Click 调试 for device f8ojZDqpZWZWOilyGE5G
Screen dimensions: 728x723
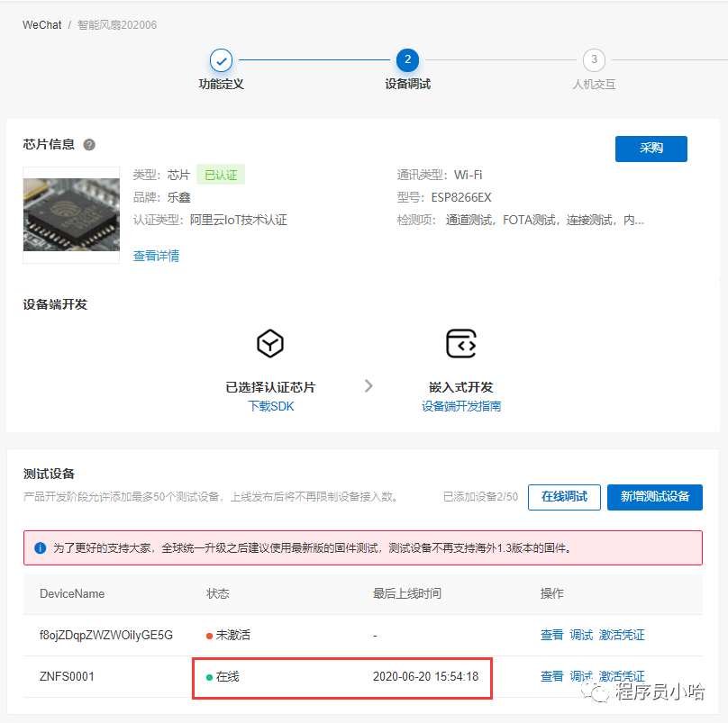[581, 635]
